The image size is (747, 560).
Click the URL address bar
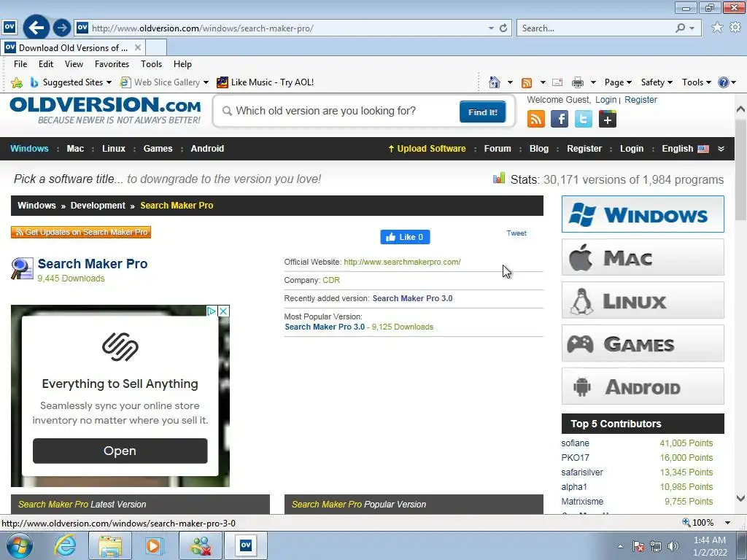tap(286, 28)
